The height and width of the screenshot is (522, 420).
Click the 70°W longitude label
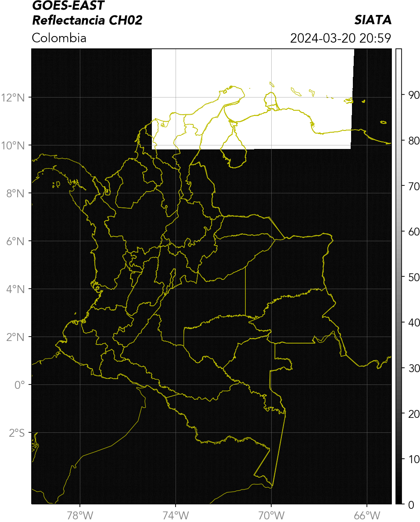click(271, 515)
